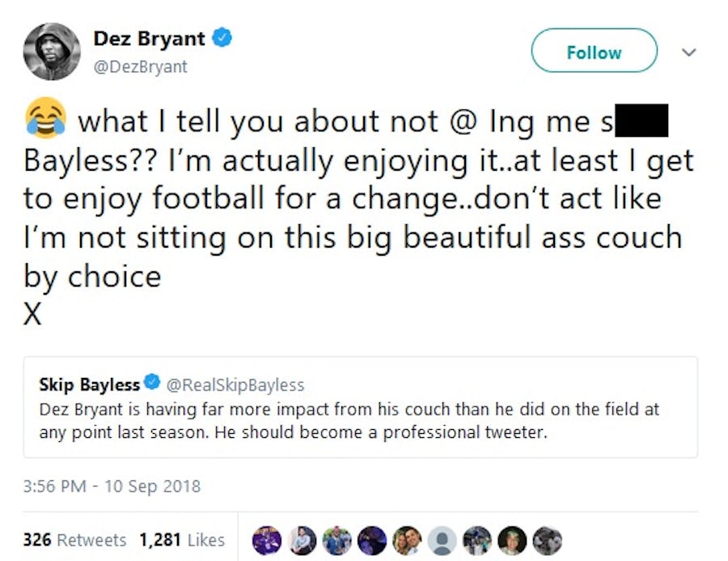Click the @RealSkipBayless handle
This screenshot has width=728, height=561.
coord(235,385)
